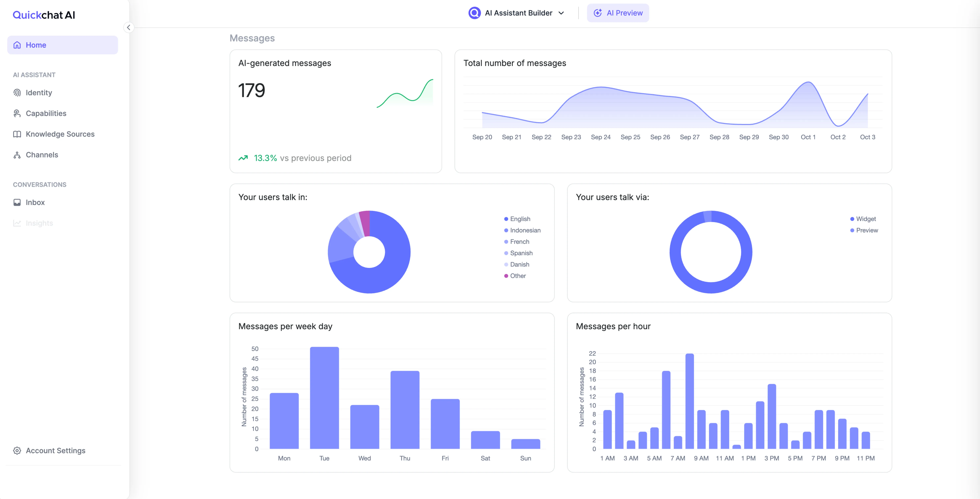Click the Mon bar in weekday chart

click(x=284, y=421)
